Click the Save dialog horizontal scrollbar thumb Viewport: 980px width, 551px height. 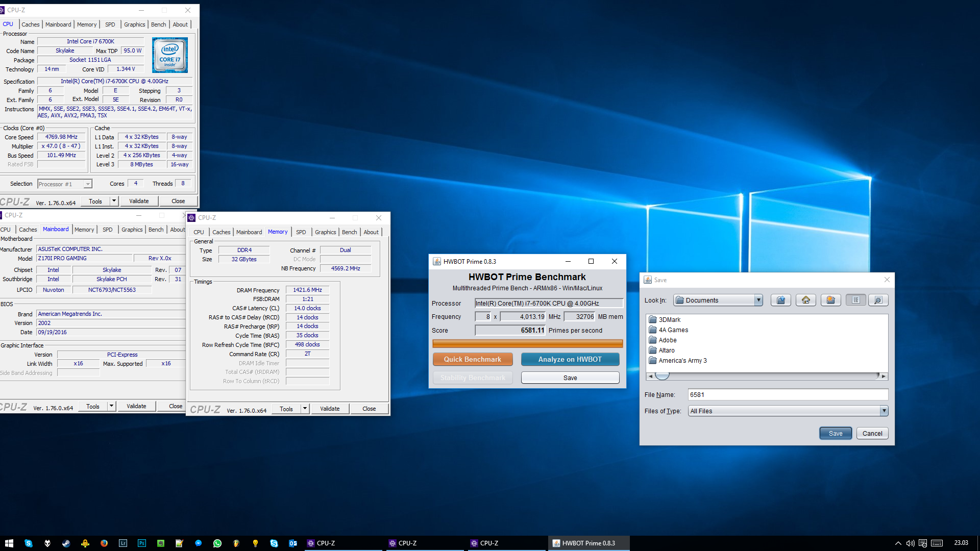click(662, 376)
